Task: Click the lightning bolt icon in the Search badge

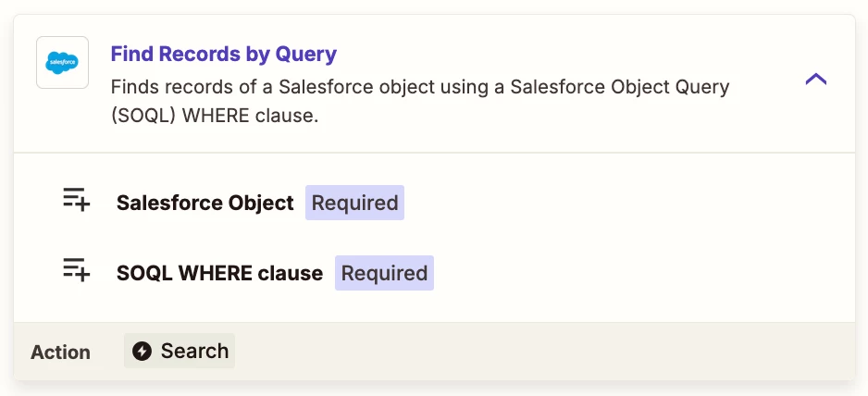Action: [x=142, y=352]
